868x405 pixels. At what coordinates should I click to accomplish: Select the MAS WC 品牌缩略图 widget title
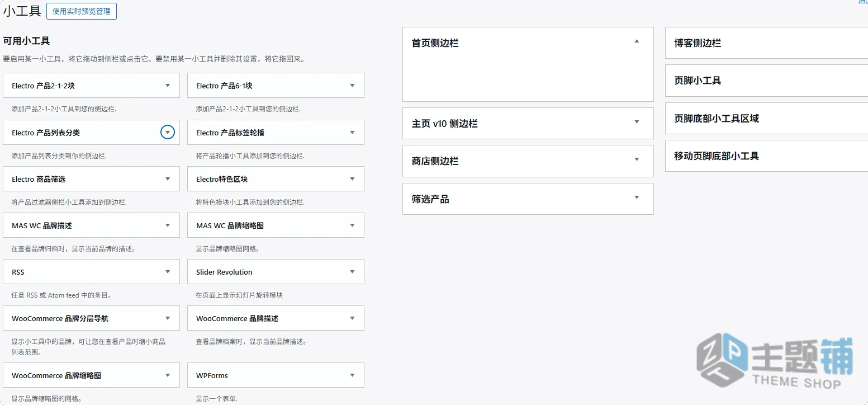(x=230, y=225)
